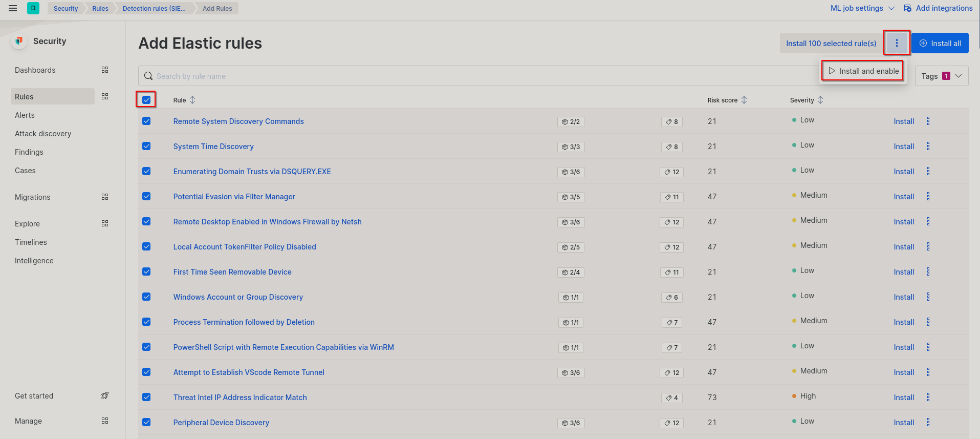Open the Rules panel grid icon

pos(105,96)
